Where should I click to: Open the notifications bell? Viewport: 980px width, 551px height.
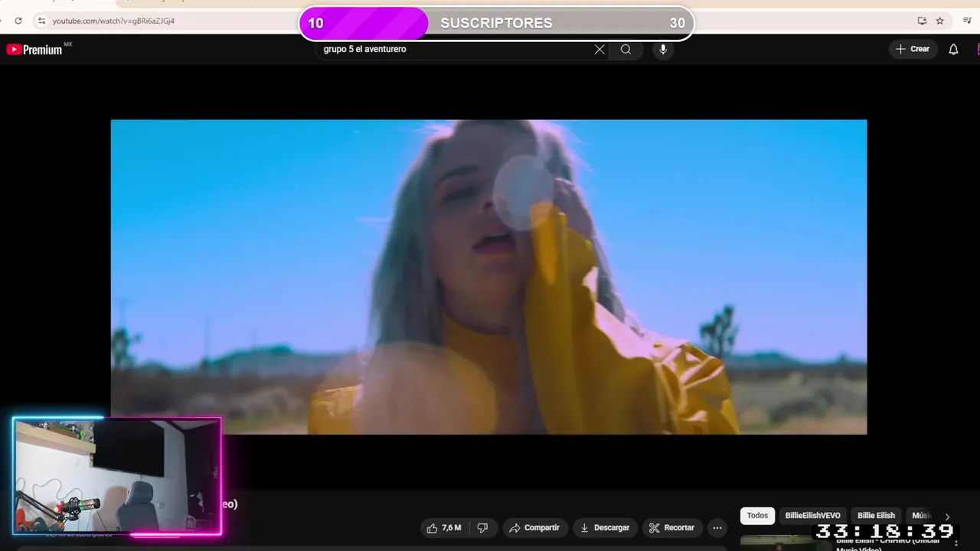(953, 49)
